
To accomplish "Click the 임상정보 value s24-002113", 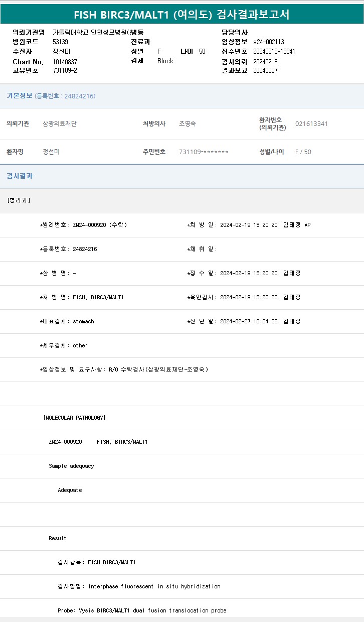I will point(268,42).
